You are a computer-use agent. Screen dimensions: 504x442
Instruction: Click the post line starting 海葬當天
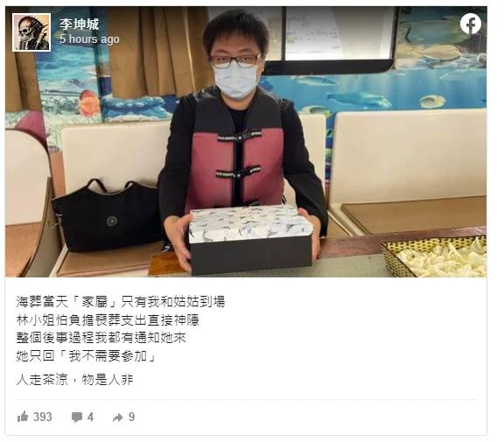[121, 302]
